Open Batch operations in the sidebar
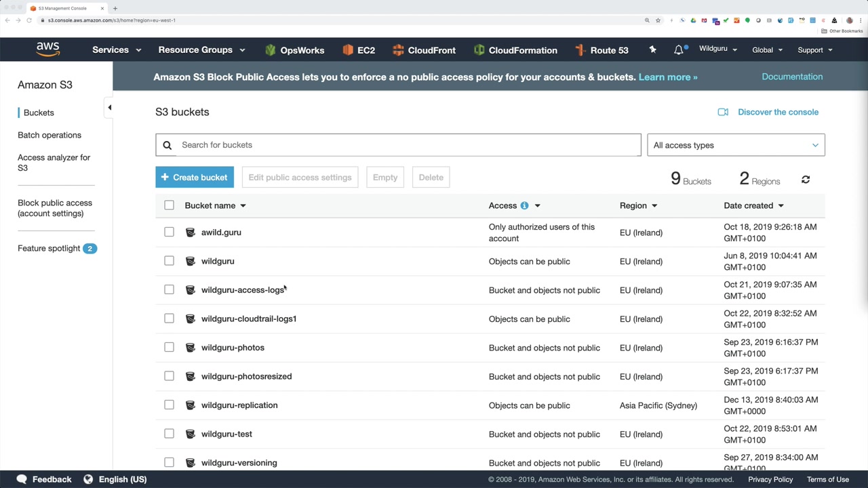The height and width of the screenshot is (488, 868). click(x=50, y=135)
